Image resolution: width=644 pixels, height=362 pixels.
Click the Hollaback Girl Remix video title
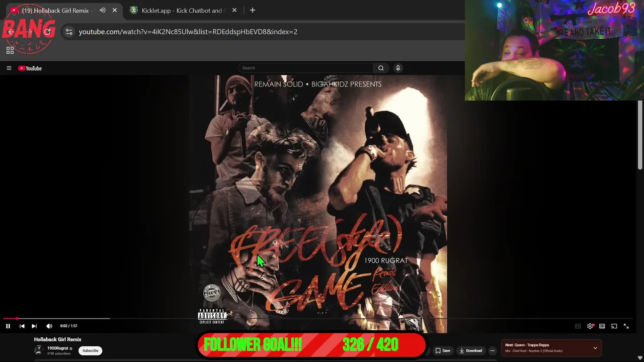[x=57, y=339]
